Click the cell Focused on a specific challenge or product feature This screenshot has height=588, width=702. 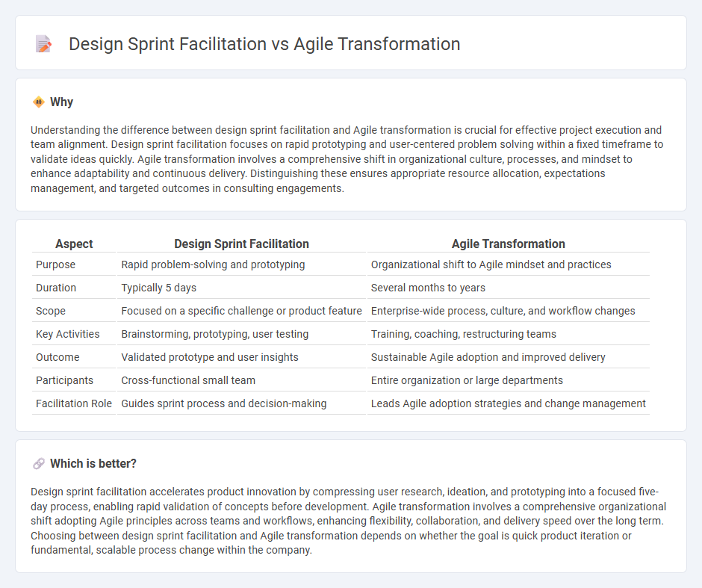[241, 311]
